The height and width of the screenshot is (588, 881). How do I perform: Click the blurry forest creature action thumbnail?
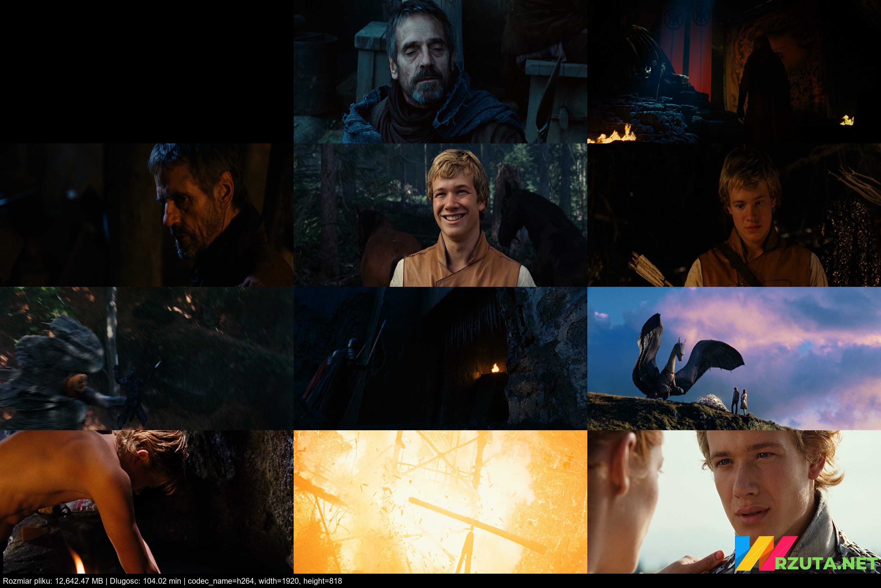(146, 359)
